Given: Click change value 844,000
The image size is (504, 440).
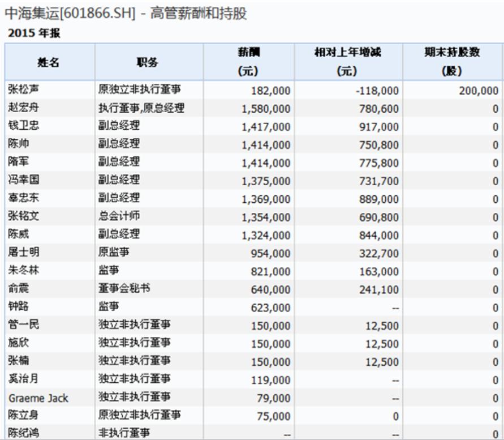Looking at the screenshot, I should [379, 235].
